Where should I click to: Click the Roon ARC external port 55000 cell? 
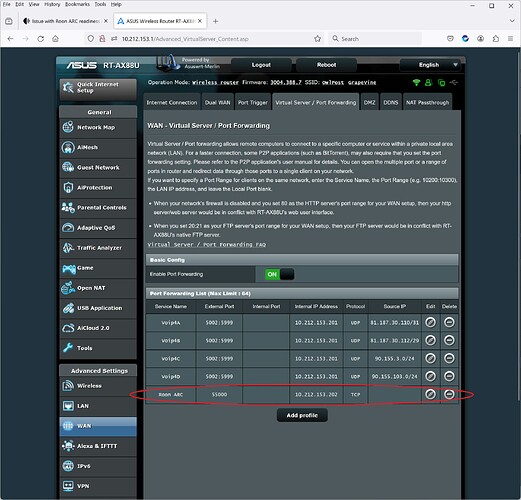pos(219,394)
